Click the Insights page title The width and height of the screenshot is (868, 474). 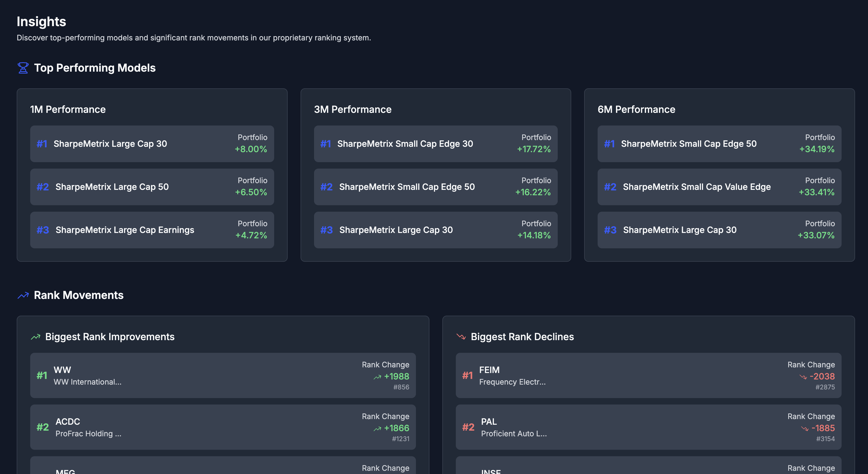[42, 22]
